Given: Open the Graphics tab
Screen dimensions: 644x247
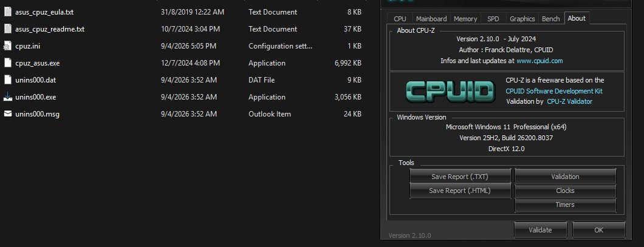Looking at the screenshot, I should (522, 19).
